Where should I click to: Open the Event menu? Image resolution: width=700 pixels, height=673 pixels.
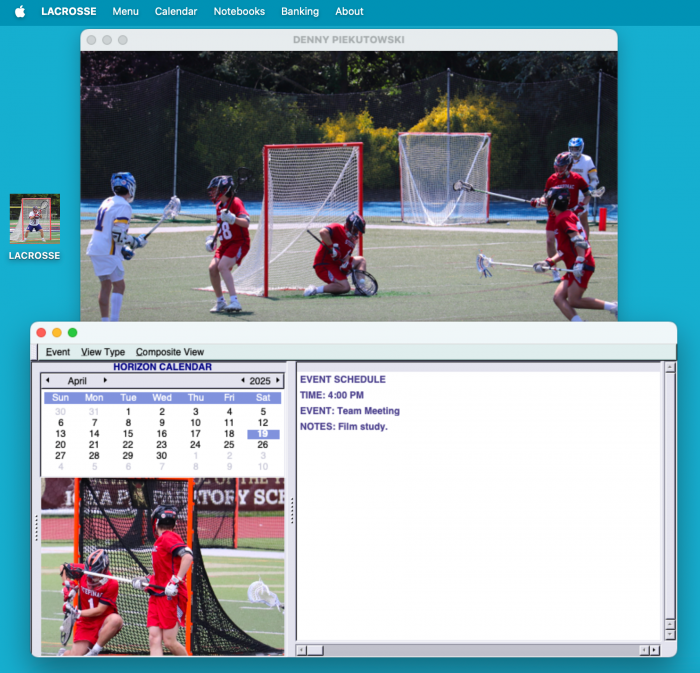[58, 352]
